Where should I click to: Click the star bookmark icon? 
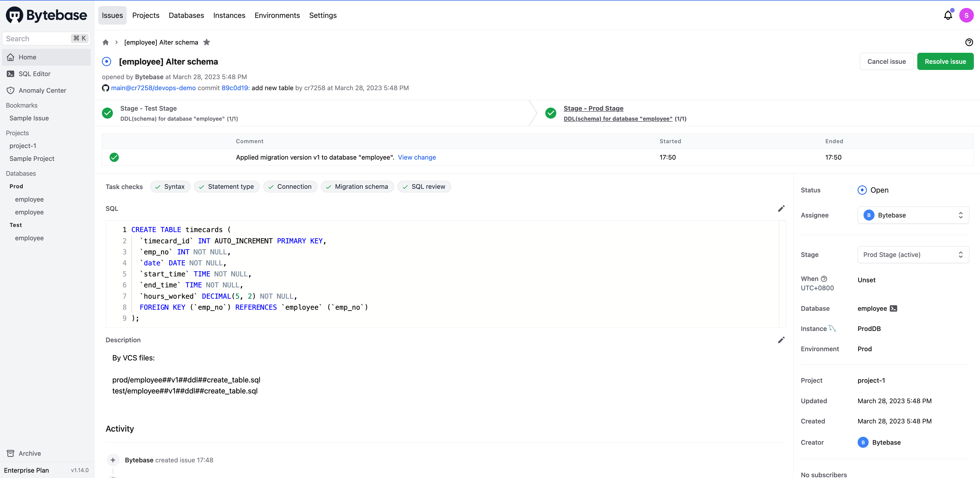(x=207, y=42)
